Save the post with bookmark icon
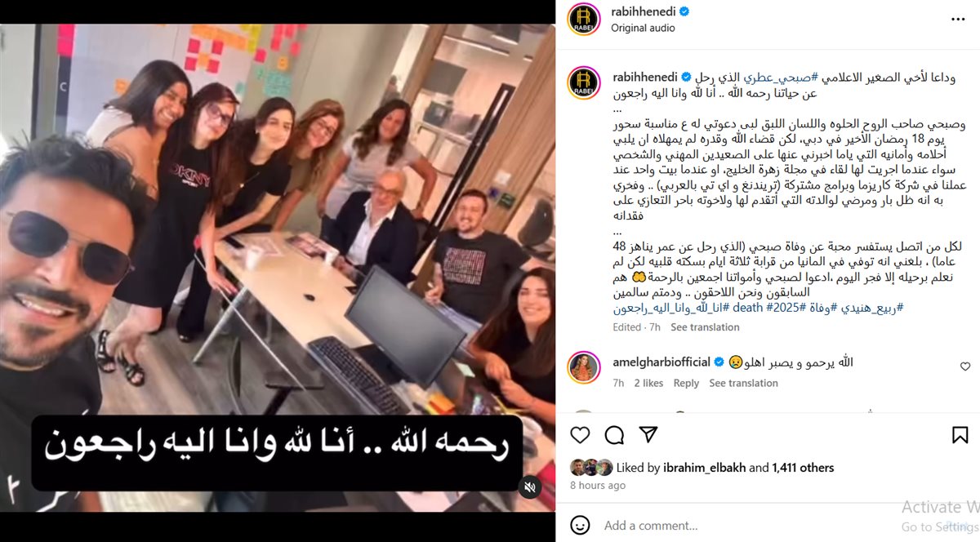The width and height of the screenshot is (980, 542). pyautogui.click(x=960, y=435)
